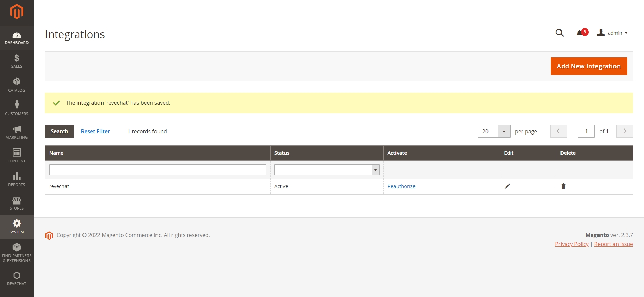Delete revechat using the trash icon
Image resolution: width=644 pixels, height=297 pixels.
click(563, 186)
